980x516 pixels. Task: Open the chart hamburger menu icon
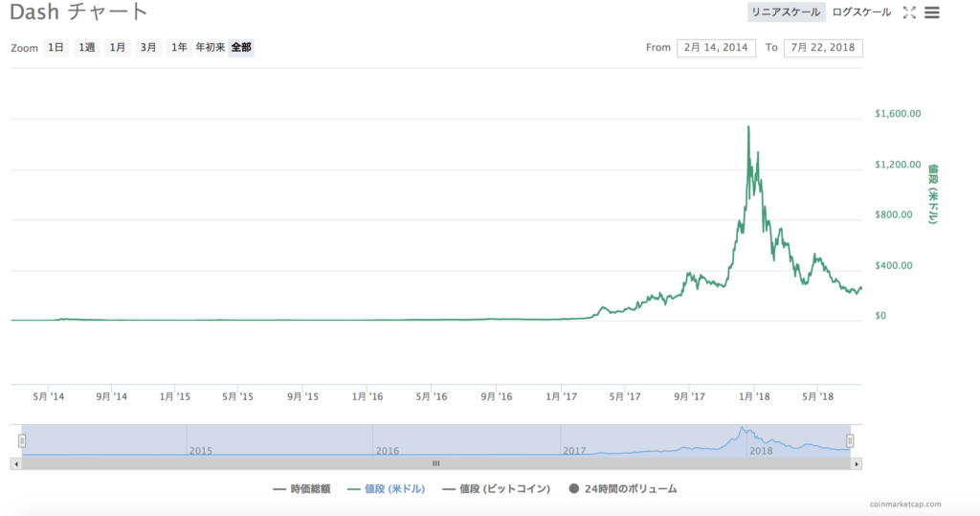pos(932,12)
